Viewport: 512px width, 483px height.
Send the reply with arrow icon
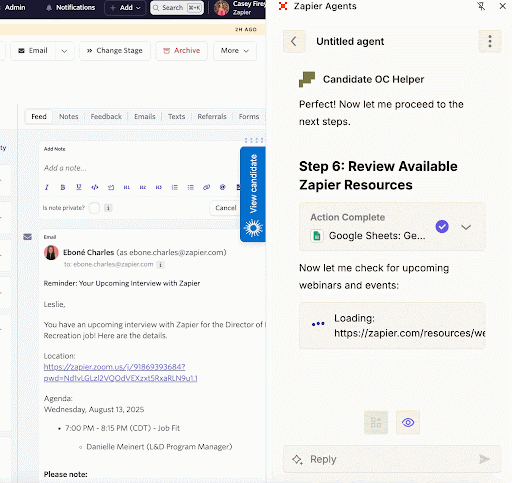pos(484,459)
